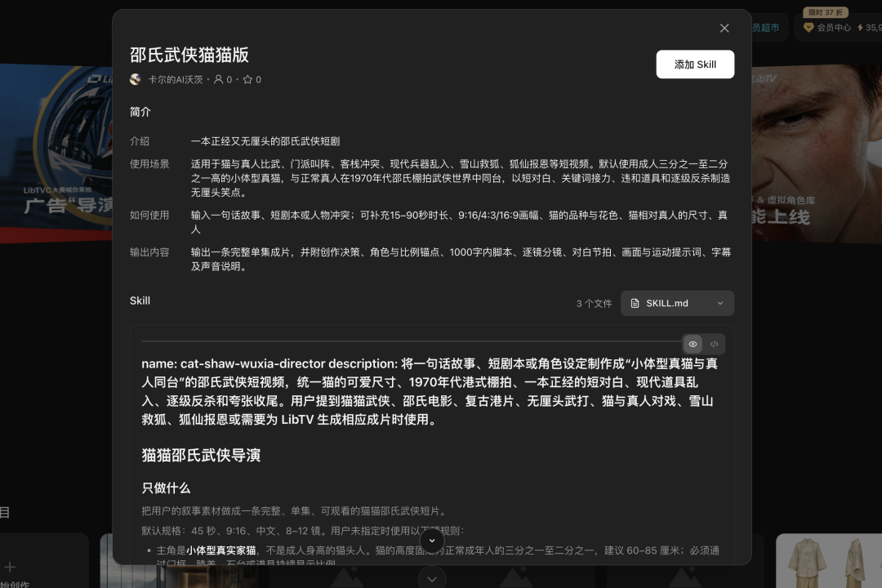Open the clothing thumbnail at bottom right
This screenshot has width=882, height=588.
click(x=829, y=560)
